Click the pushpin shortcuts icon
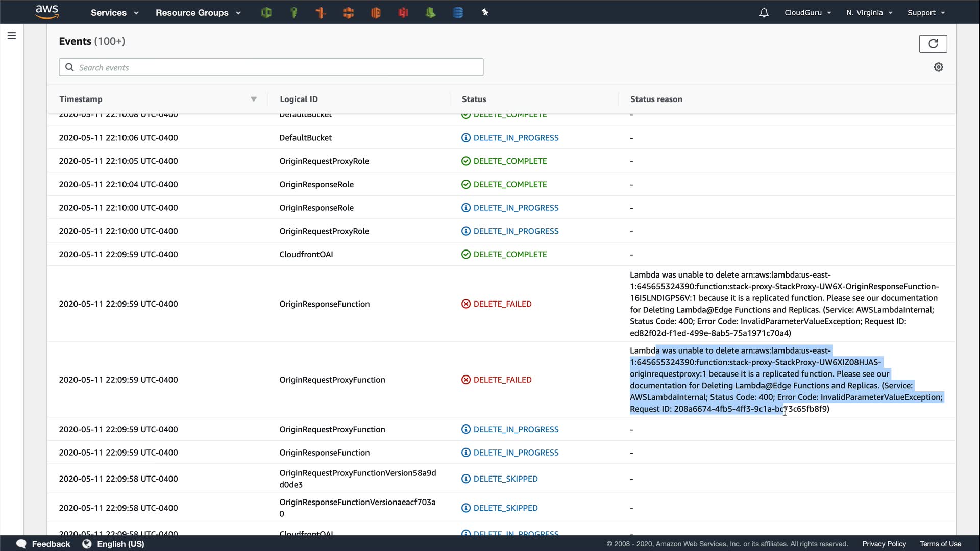Image resolution: width=980 pixels, height=551 pixels. tap(485, 13)
